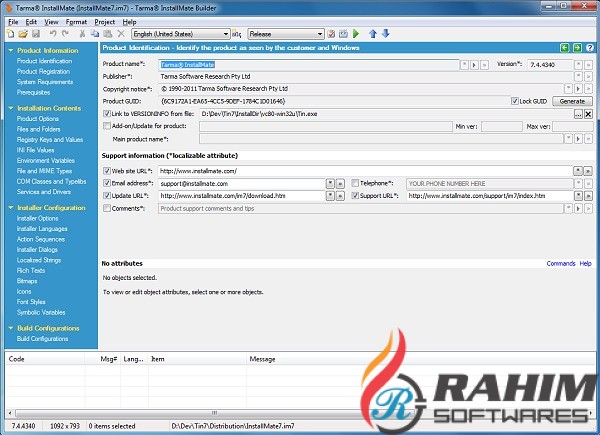Open the Help menu
The height and width of the screenshot is (435, 600).
coord(129,22)
